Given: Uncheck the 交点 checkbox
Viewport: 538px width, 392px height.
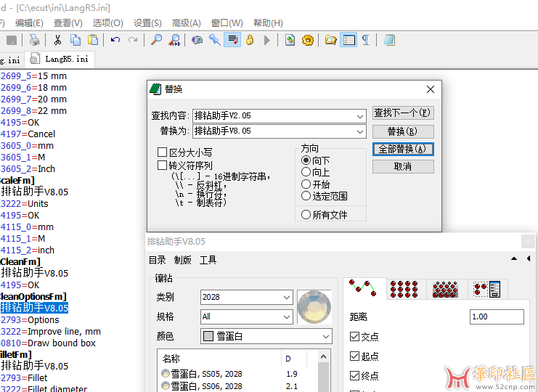Looking at the screenshot, I should pyautogui.click(x=354, y=336).
